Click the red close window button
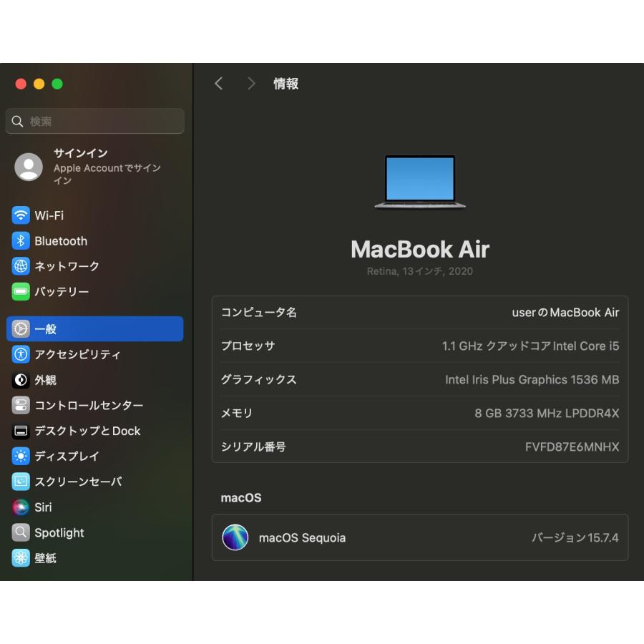Image resolution: width=644 pixels, height=644 pixels. click(21, 84)
